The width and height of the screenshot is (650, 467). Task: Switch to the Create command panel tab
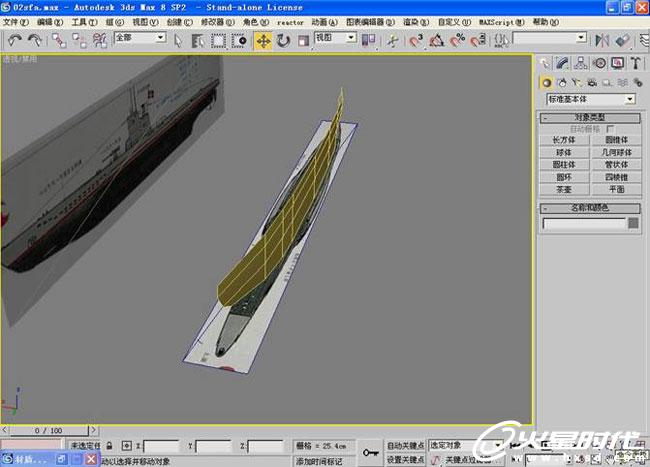545,63
